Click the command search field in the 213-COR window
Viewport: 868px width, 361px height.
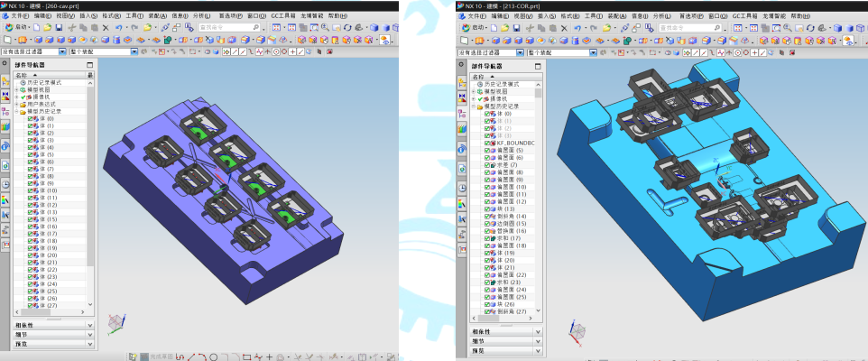(688, 28)
